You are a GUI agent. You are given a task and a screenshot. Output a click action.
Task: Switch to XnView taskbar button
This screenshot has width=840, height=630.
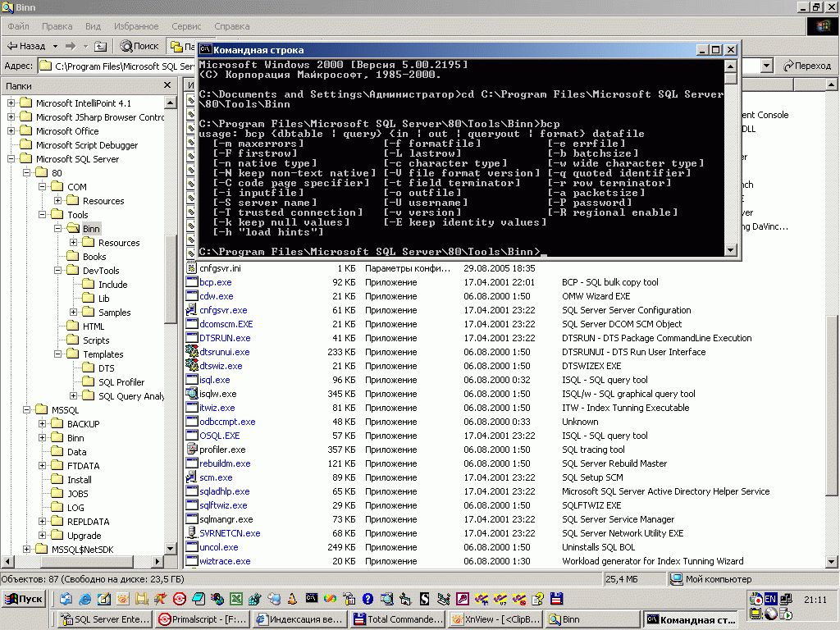[496, 620]
